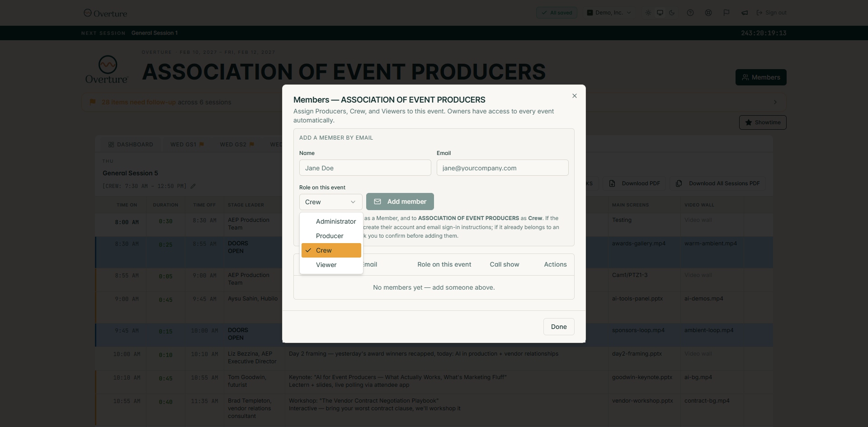This screenshot has height=427, width=868.
Task: Open the DASHBOARD tab
Action: pyautogui.click(x=131, y=145)
